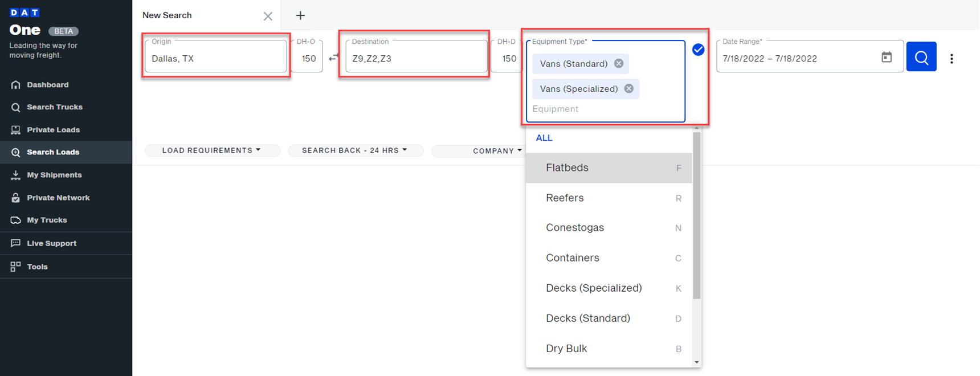Click the equipment list scroll down arrow

696,362
